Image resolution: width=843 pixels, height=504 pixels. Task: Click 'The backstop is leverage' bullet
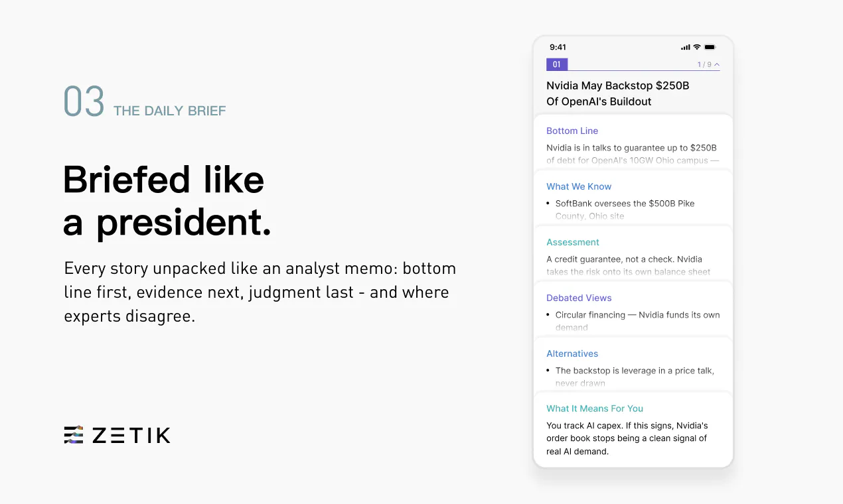coord(635,377)
